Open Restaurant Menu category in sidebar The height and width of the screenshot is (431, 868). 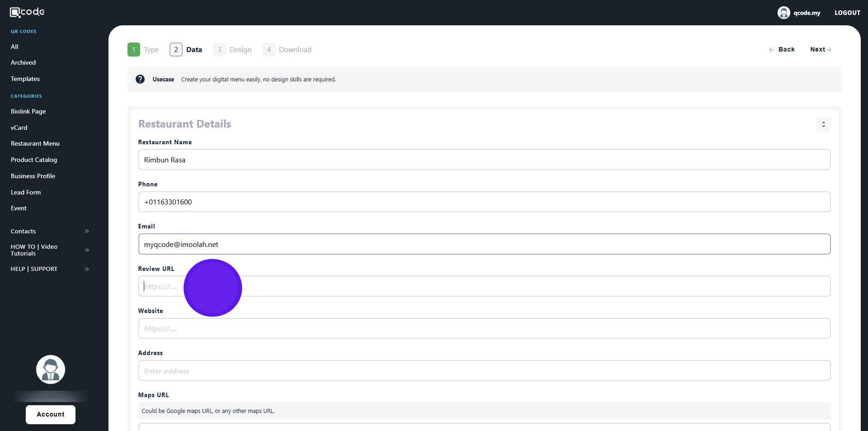point(35,143)
